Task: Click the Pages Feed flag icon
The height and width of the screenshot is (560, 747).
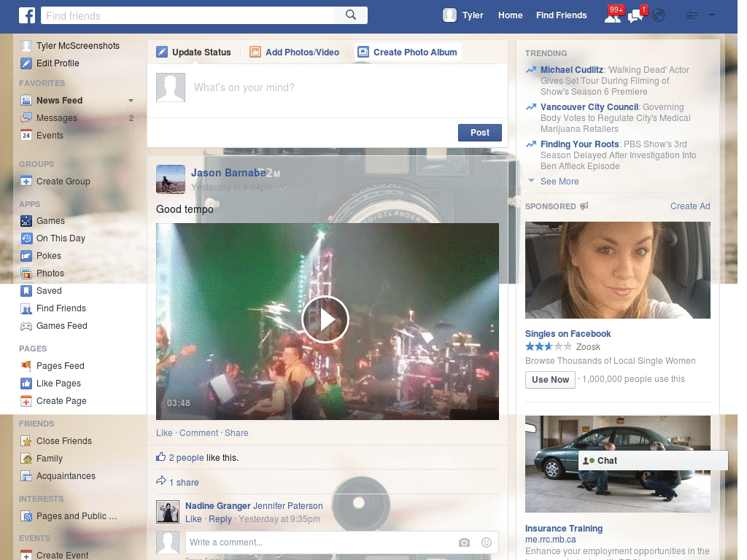Action: [26, 366]
